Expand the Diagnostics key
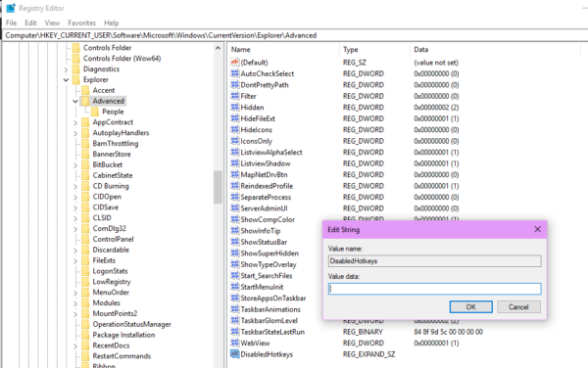588x368 pixels. click(66, 69)
